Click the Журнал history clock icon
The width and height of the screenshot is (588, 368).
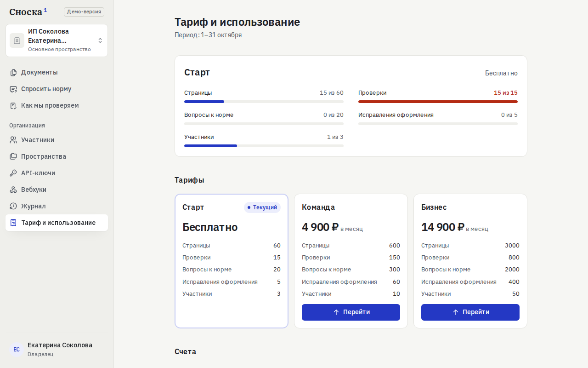[x=13, y=206]
